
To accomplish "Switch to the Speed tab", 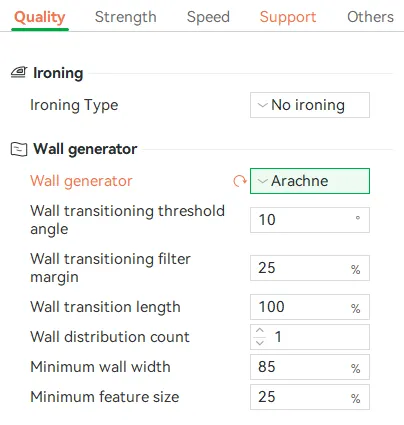I will 208,17.
